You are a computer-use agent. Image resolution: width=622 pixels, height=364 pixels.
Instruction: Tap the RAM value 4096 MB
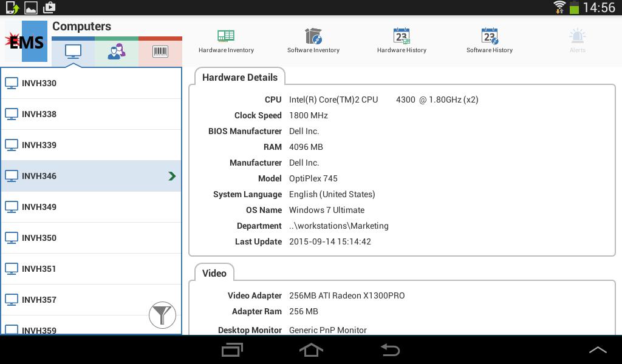click(x=306, y=147)
